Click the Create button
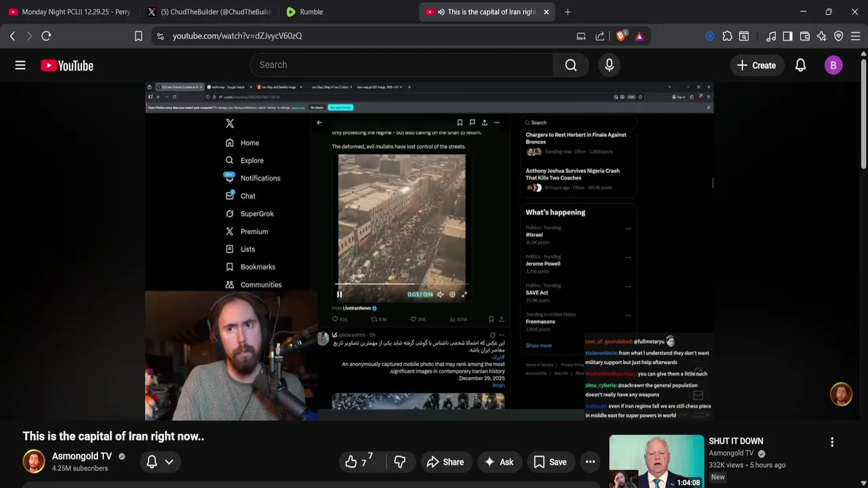 point(756,65)
